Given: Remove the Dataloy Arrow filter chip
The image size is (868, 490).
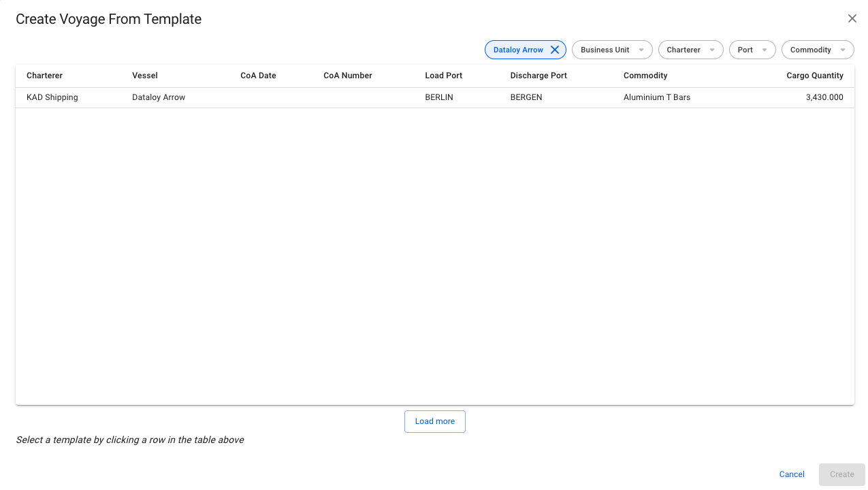Looking at the screenshot, I should [555, 50].
